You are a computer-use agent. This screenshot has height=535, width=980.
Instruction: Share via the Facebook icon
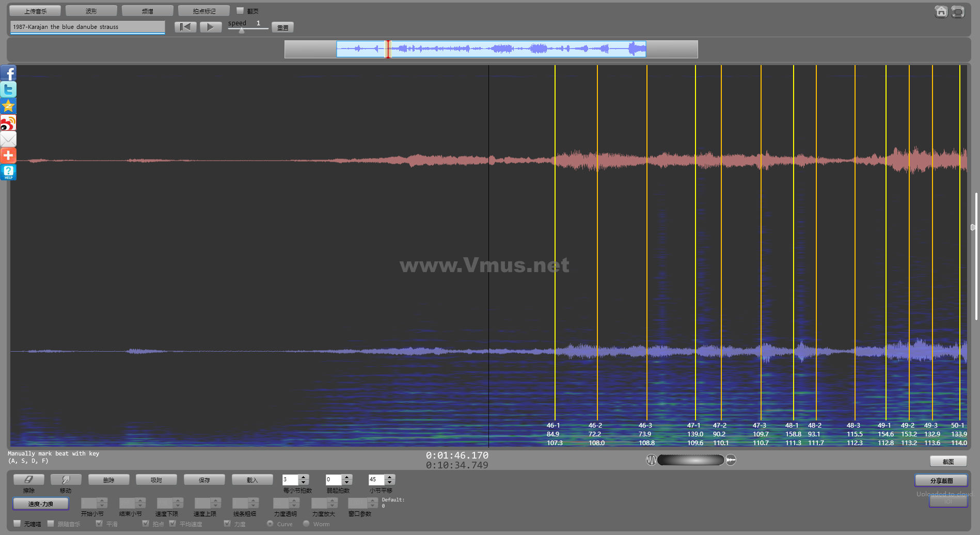pos(8,73)
